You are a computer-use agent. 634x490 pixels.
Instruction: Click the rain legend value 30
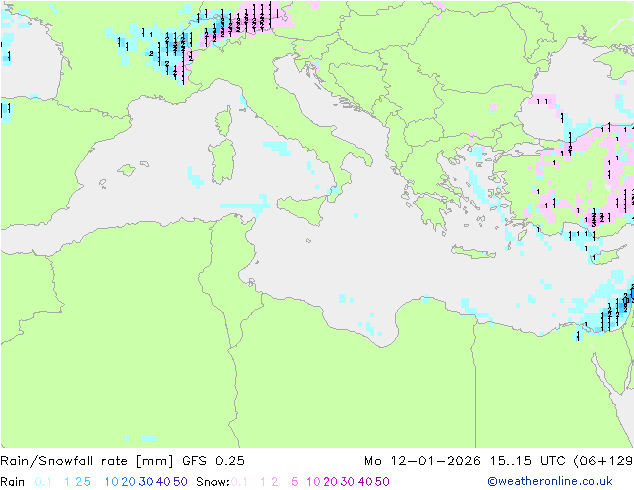[146, 482]
